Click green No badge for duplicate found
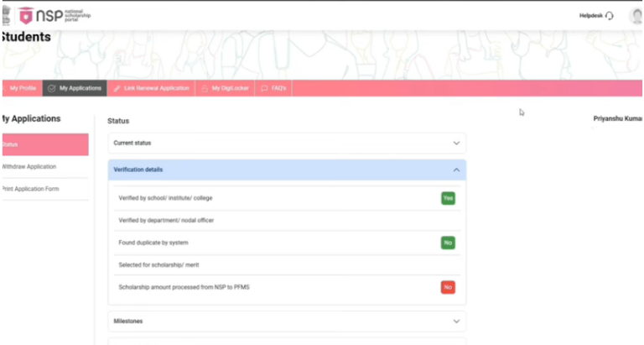The width and height of the screenshot is (644, 345). point(448,243)
